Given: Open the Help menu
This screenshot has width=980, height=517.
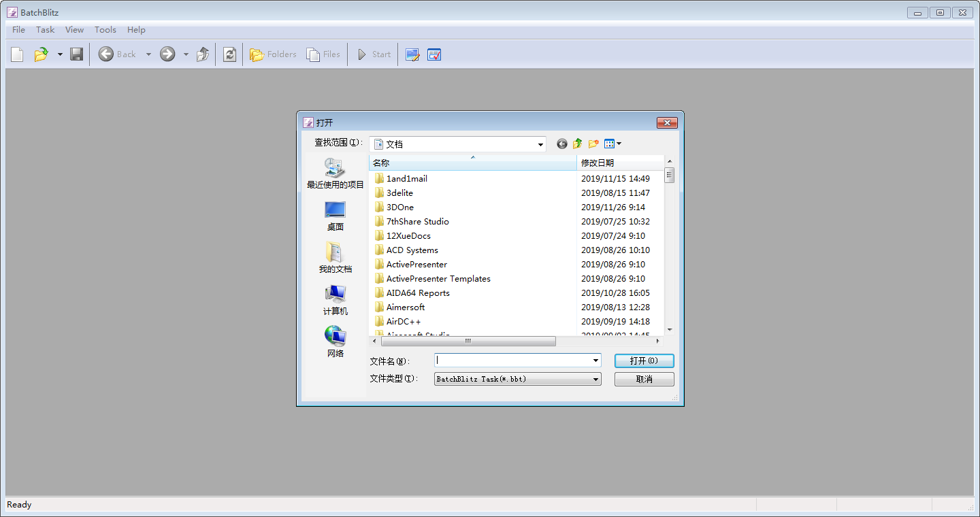Looking at the screenshot, I should (x=136, y=30).
